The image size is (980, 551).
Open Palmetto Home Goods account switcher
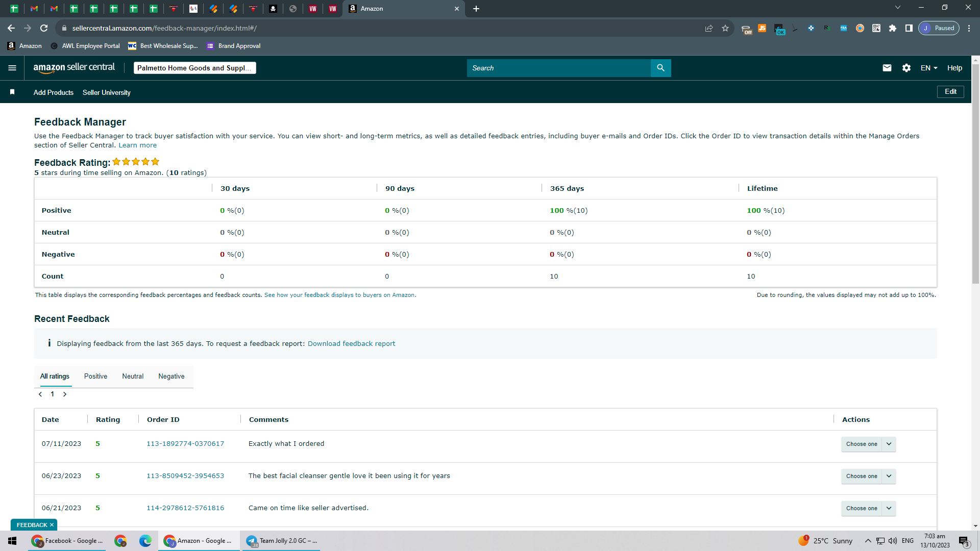[194, 68]
